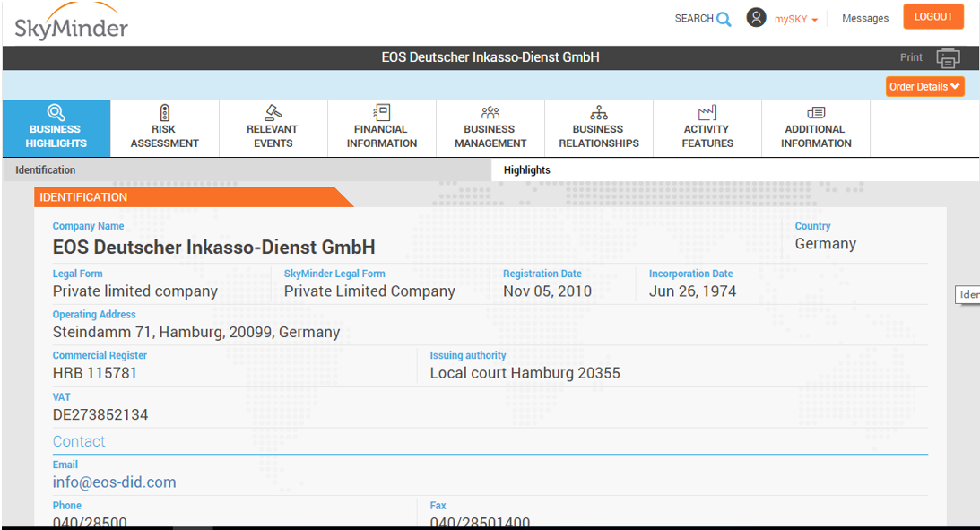Click the Business Management people icon

coord(490,112)
